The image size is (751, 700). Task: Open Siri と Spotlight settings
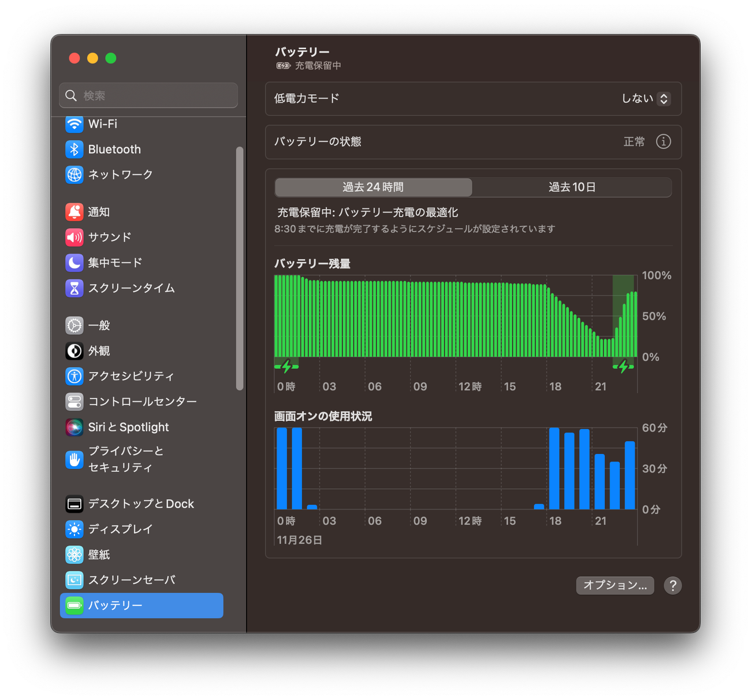click(x=128, y=427)
